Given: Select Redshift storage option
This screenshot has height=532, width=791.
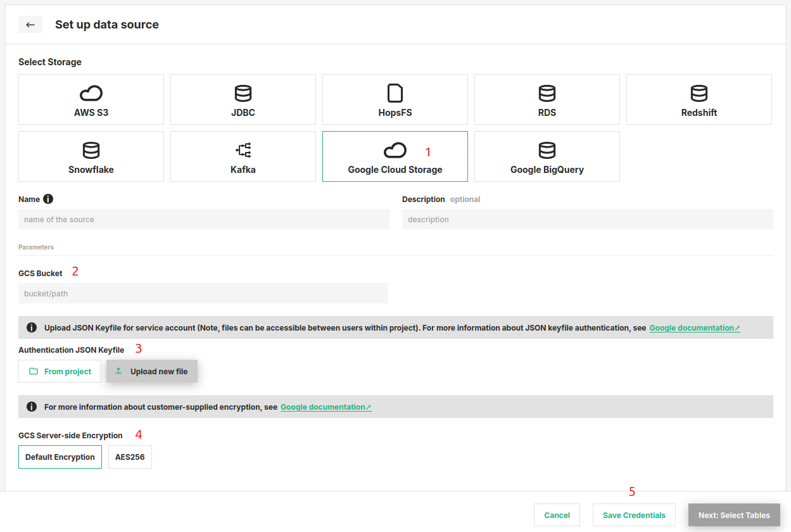Looking at the screenshot, I should point(699,99).
